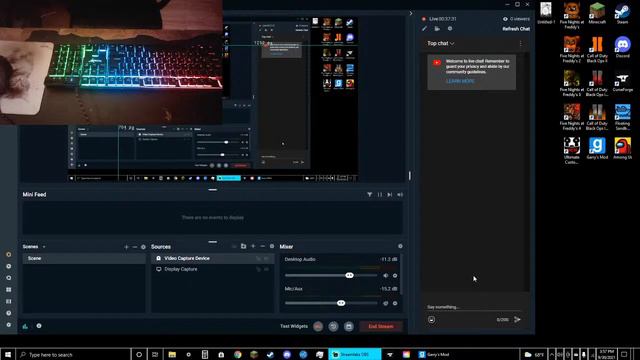Click Test Widgets label
This screenshot has height=360, width=640.
294,327
